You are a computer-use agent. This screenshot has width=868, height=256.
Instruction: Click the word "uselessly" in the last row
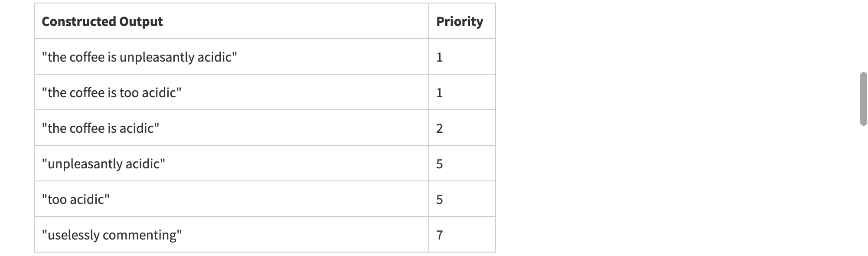73,235
